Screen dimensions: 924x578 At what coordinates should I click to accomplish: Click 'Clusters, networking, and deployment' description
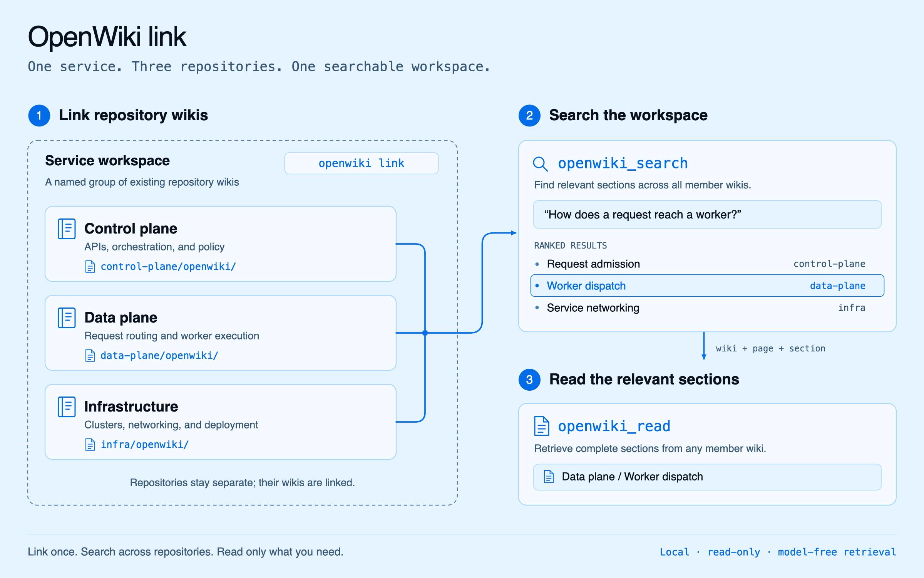click(171, 425)
